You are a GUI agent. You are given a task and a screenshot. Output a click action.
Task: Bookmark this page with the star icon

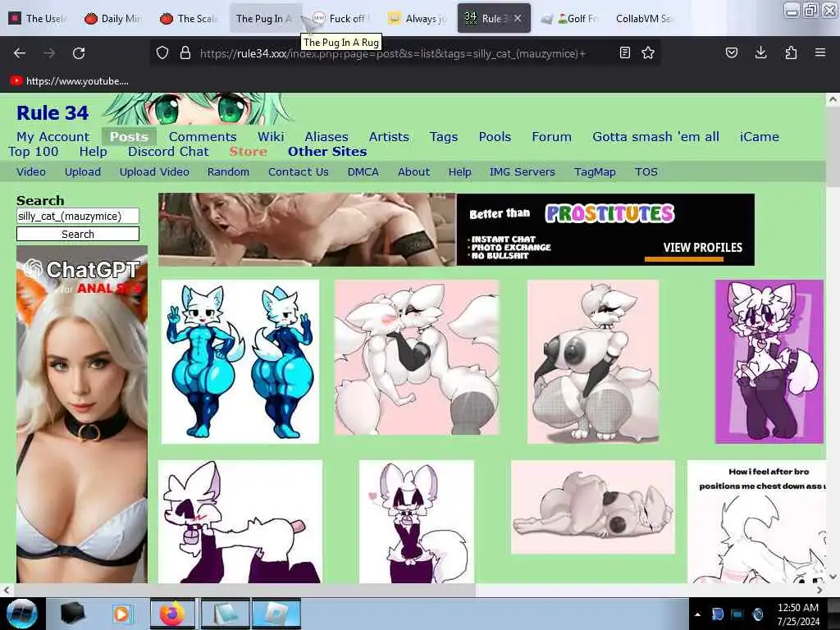[648, 52]
